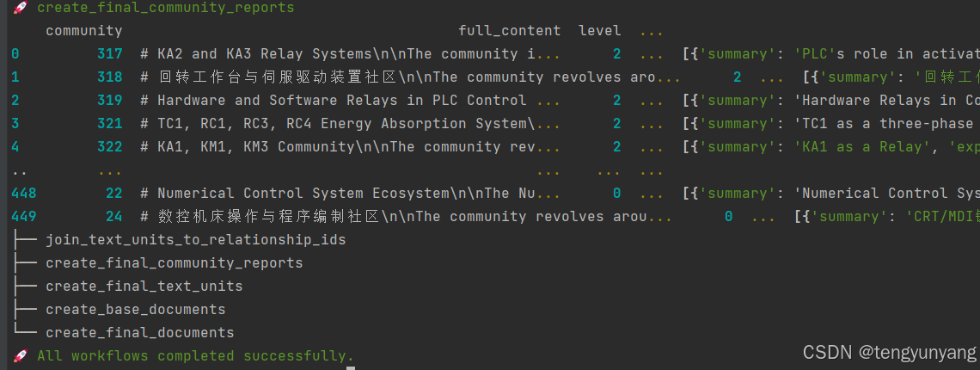Image resolution: width=980 pixels, height=370 pixels.
Task: Click join_text_units_to_relationship_ids tree entry
Action: coord(196,240)
